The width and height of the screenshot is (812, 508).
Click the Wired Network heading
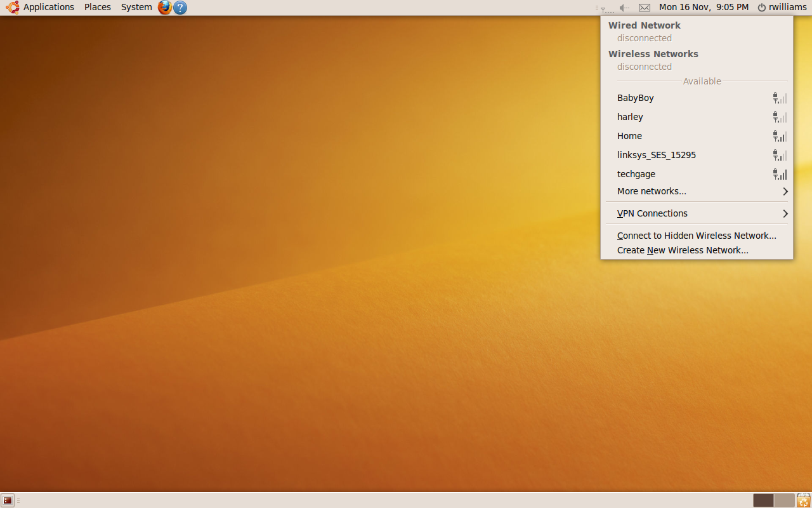coord(645,25)
